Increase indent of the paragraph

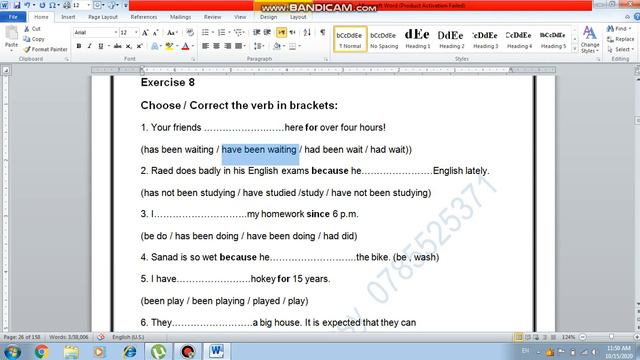(x=267, y=32)
